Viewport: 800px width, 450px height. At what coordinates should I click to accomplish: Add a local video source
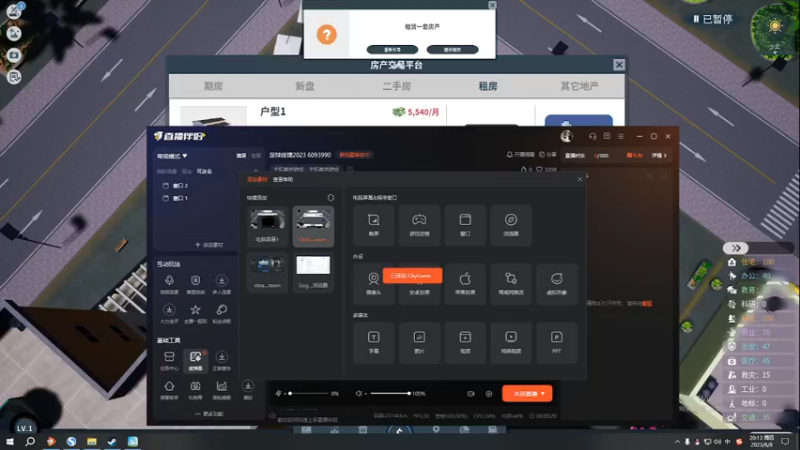click(x=465, y=342)
